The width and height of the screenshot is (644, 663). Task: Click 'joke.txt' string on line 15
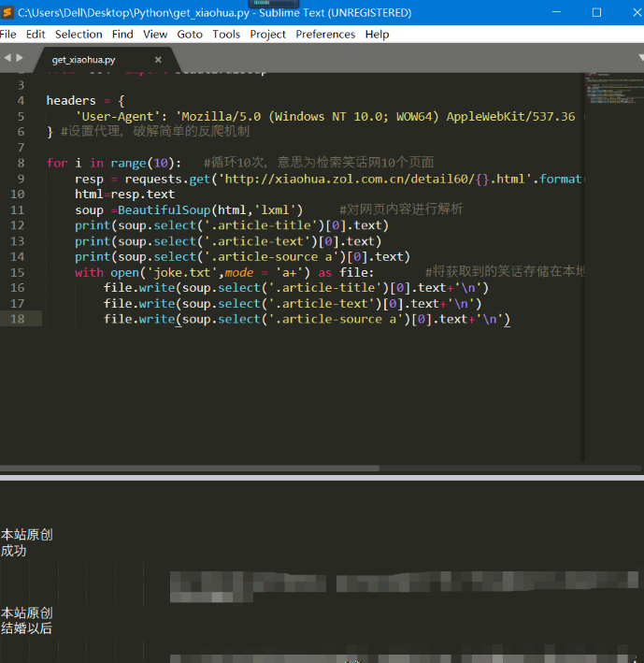pyautogui.click(x=181, y=272)
